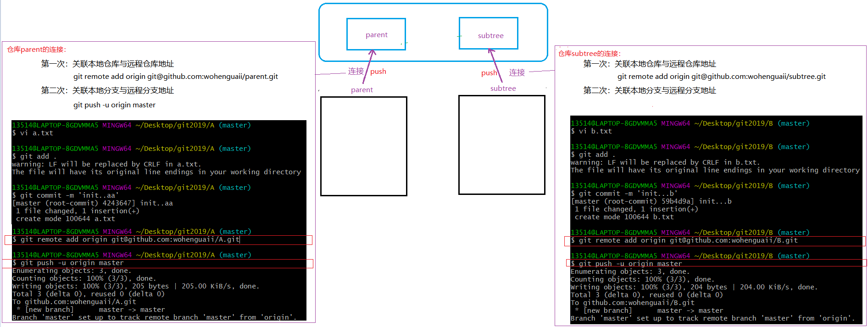Image resolution: width=868 pixels, height=327 pixels.
Task: Click the red heading "仓库subtree的连接"
Action: 589,54
